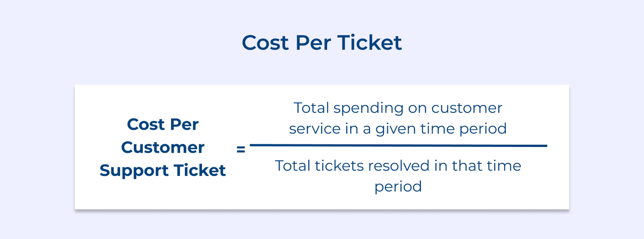The image size is (644, 239).
Task: Click the bold "Cost Per" formula label line
Action: (x=163, y=125)
